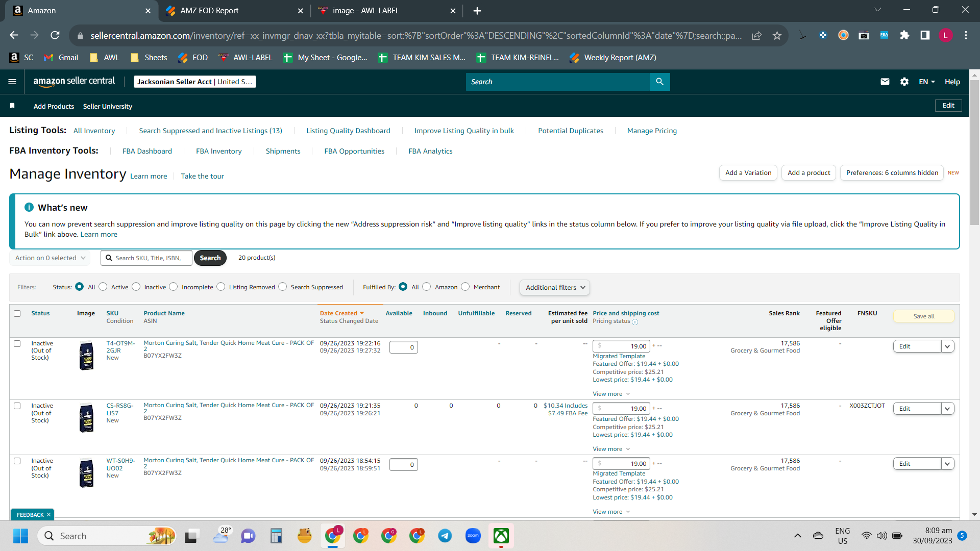980x551 pixels.
Task: Open the EN language dropdown
Action: click(927, 82)
